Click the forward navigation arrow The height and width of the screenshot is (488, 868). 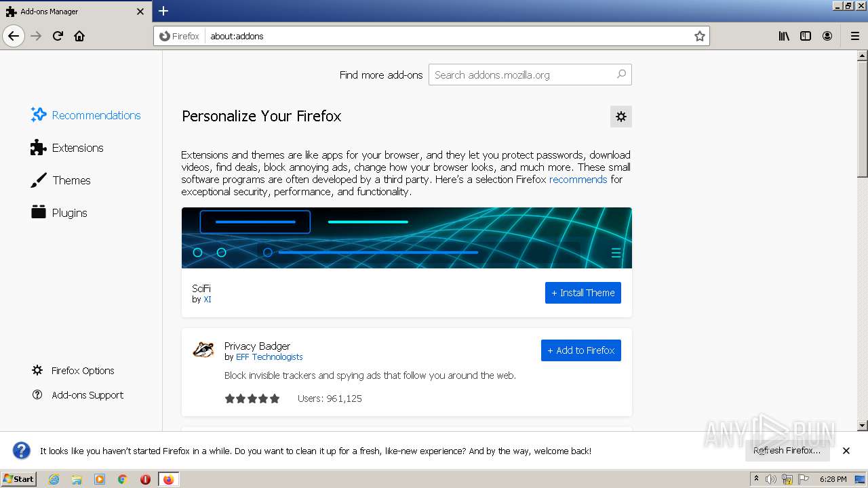[x=37, y=36]
